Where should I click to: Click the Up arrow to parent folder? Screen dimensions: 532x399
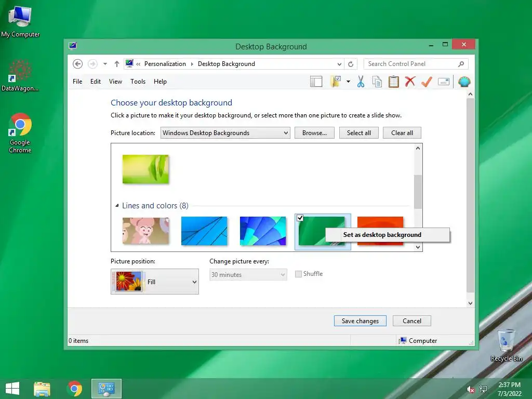117,64
